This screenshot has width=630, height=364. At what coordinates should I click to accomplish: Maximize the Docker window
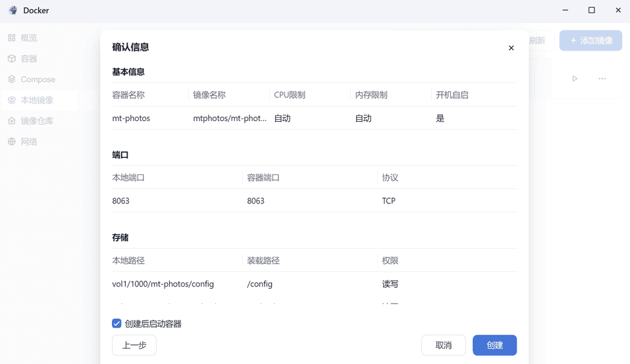[x=591, y=10]
